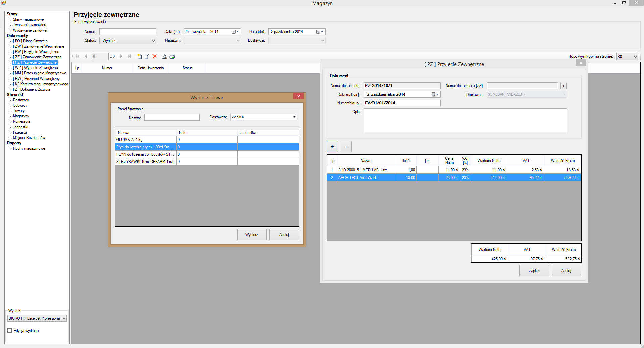The height and width of the screenshot is (348, 644).
Task: Select [PW] Przyjęcie Wewnętrzne
Action: 36,52
